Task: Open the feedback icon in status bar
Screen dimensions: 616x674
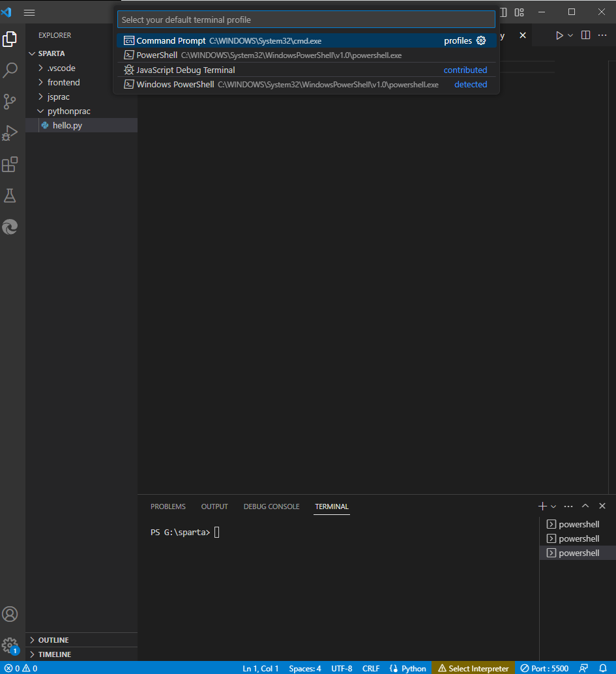Action: click(583, 668)
